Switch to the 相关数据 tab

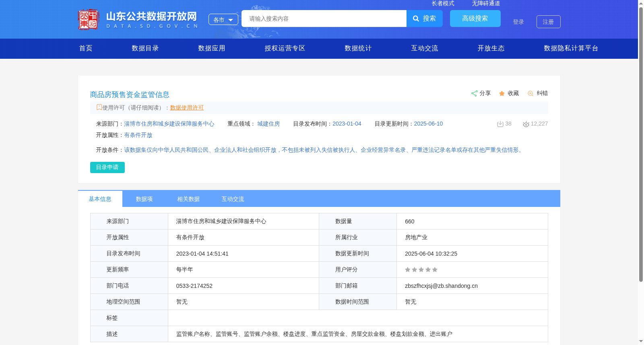(x=188, y=199)
